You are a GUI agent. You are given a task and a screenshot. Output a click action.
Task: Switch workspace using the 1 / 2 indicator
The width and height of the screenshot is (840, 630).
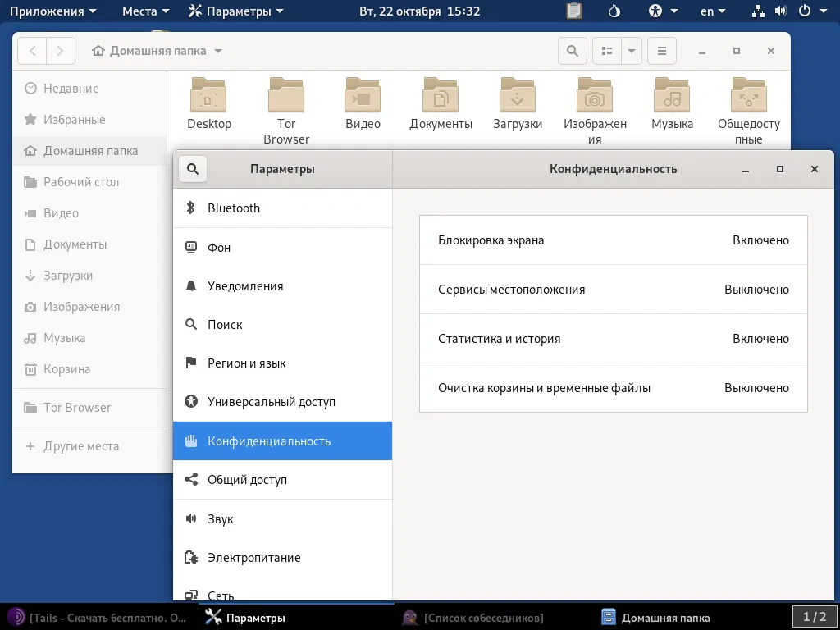(814, 617)
